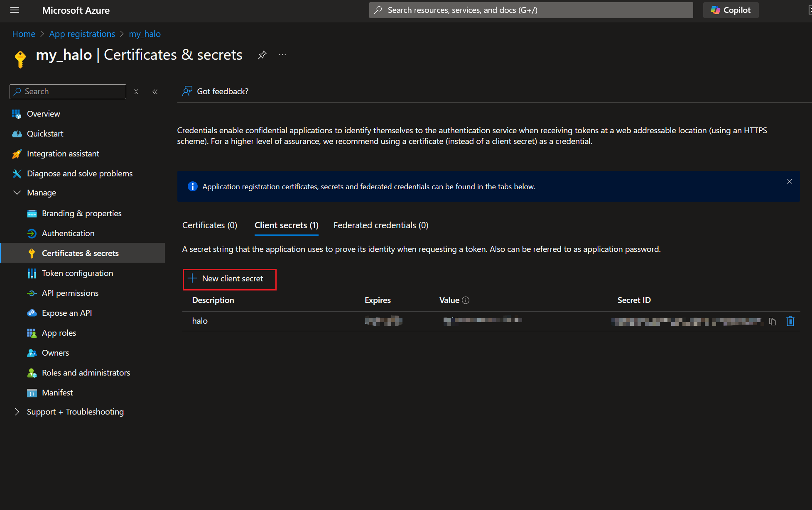Click the Copilot button
The height and width of the screenshot is (510, 812).
click(731, 10)
